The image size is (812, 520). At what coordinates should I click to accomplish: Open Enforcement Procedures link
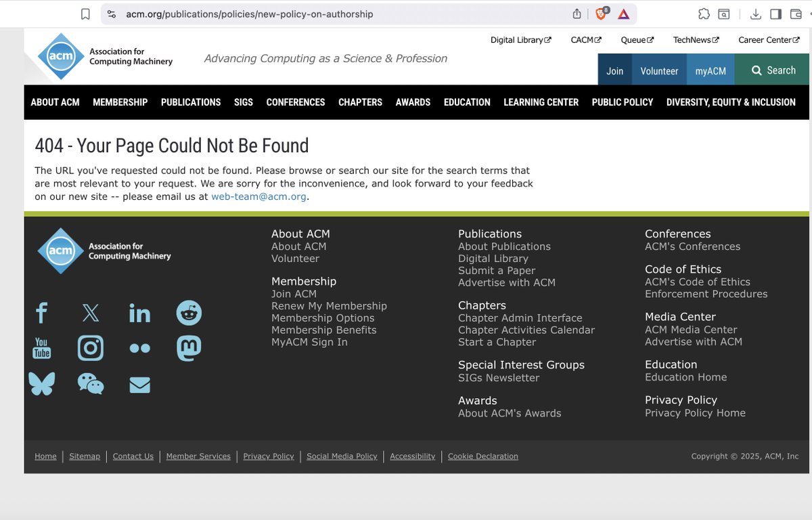pos(706,294)
